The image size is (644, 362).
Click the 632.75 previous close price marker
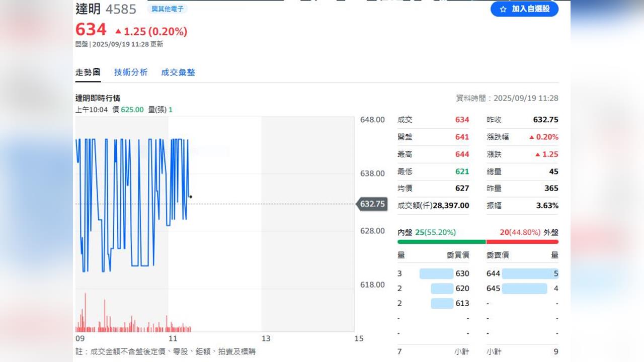click(x=372, y=204)
